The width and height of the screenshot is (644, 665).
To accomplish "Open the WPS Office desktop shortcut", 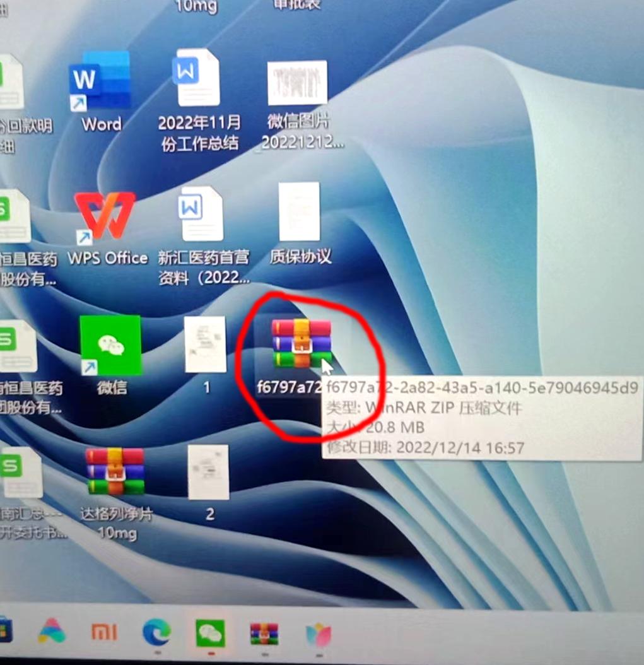I will [105, 217].
